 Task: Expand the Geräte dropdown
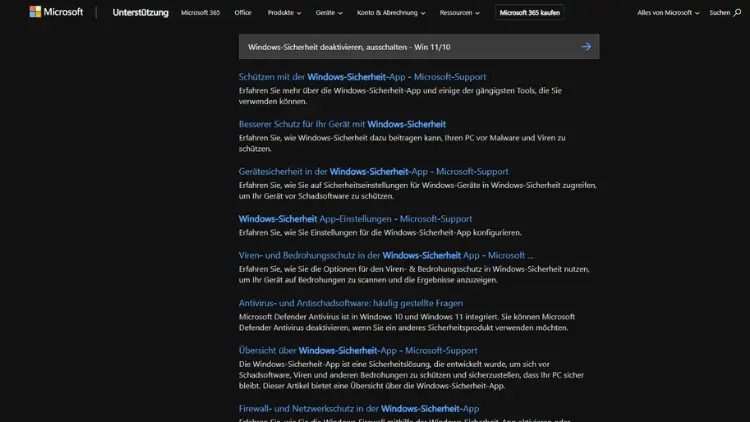coord(329,13)
